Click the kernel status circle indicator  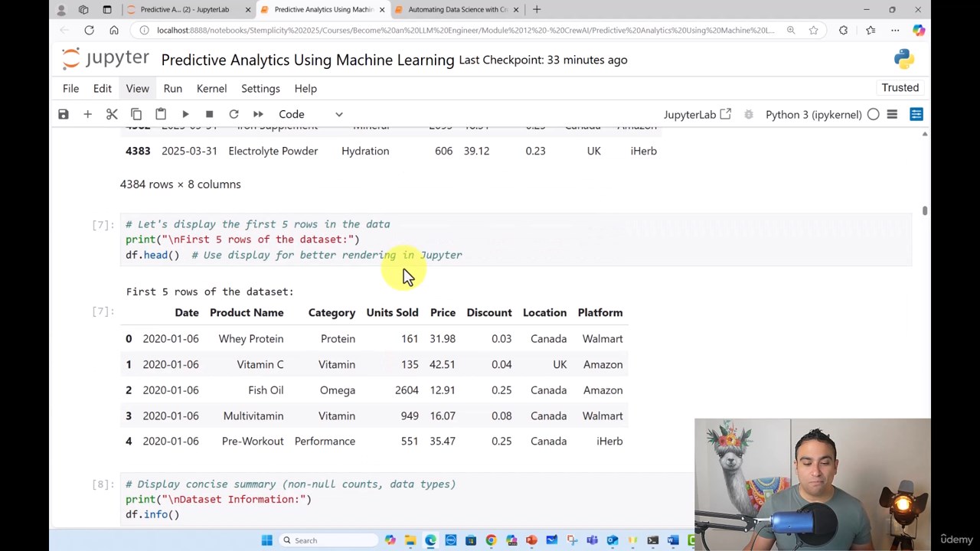(874, 114)
